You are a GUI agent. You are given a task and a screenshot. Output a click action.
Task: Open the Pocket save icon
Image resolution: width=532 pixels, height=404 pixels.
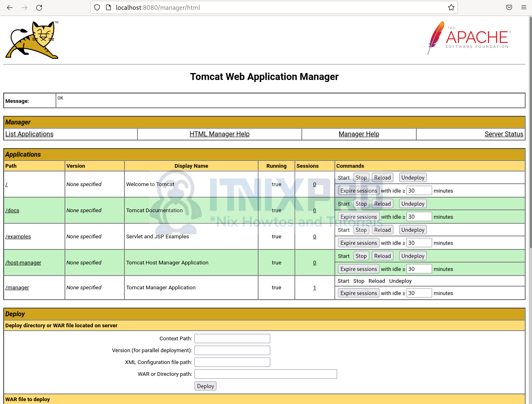pos(509,7)
